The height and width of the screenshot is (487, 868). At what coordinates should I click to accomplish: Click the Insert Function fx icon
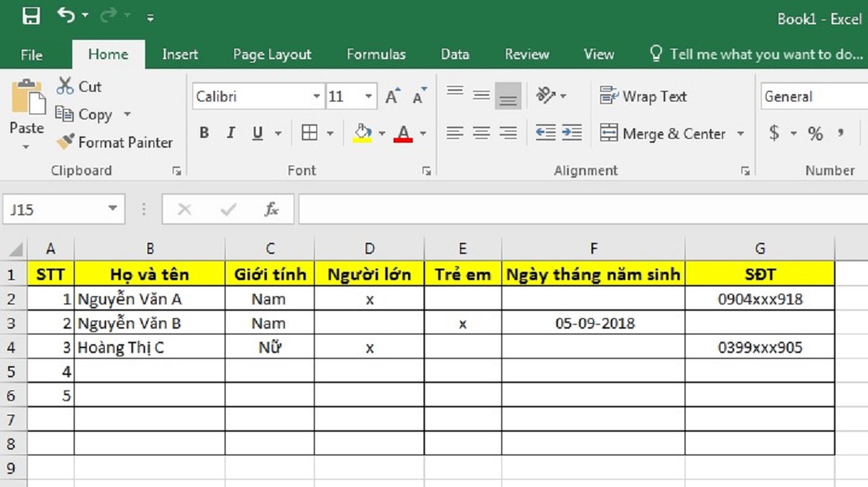[x=272, y=209]
